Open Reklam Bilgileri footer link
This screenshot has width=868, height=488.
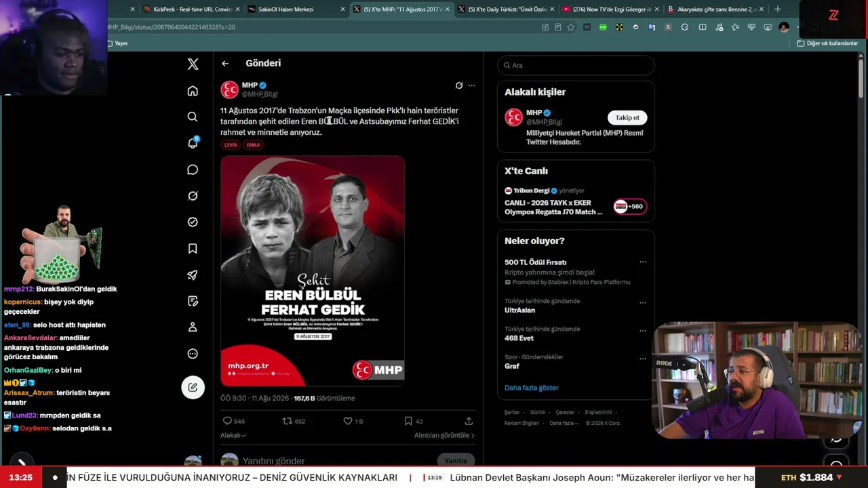[x=522, y=423]
